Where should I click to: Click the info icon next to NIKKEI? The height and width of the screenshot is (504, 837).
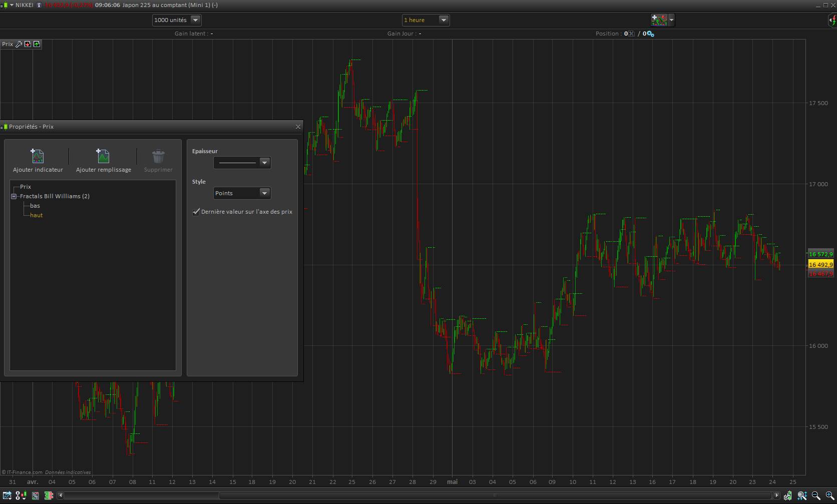click(39, 5)
